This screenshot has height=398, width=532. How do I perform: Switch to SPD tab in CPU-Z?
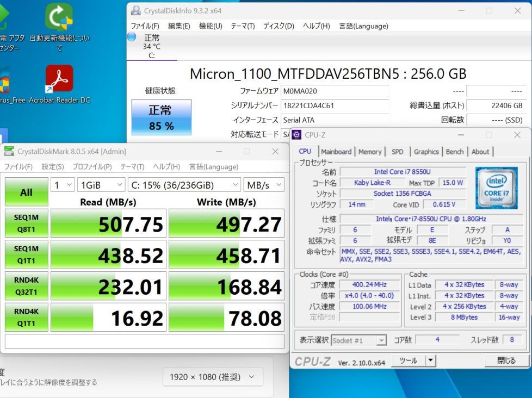397,152
